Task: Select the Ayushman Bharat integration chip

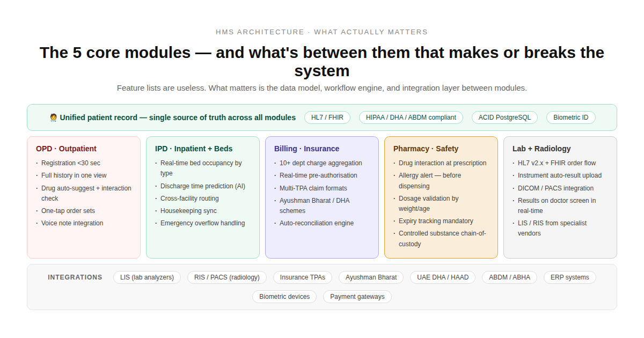Action: click(371, 277)
